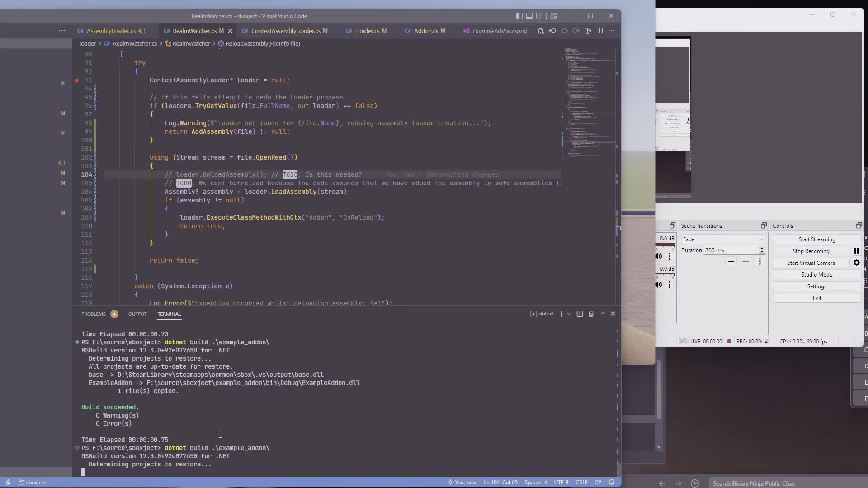Viewport: 868px width, 488px height.
Task: Toggle Primary Side Bar layout icon
Action: coord(519,16)
